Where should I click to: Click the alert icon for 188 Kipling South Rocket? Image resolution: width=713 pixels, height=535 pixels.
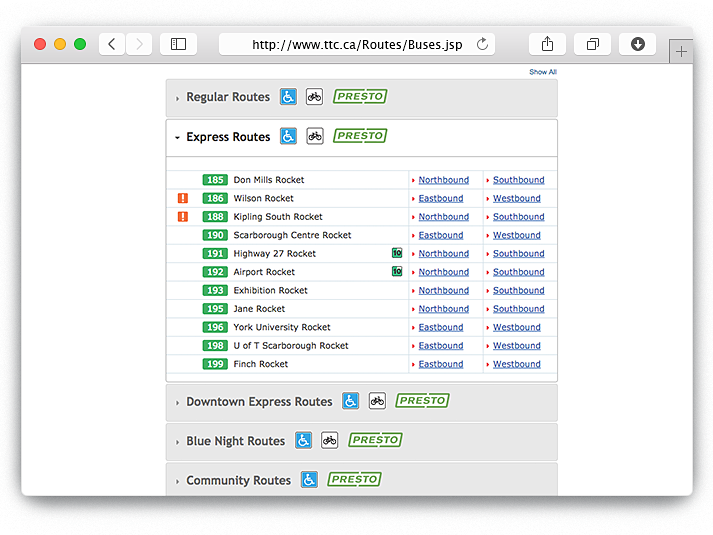[183, 216]
